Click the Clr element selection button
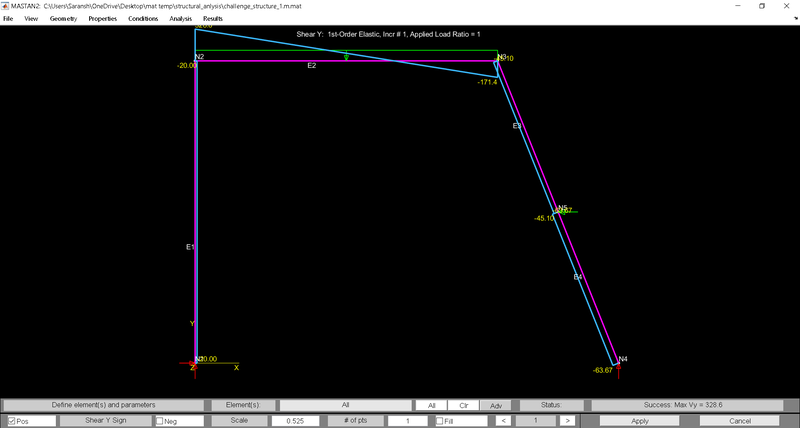 click(463, 405)
